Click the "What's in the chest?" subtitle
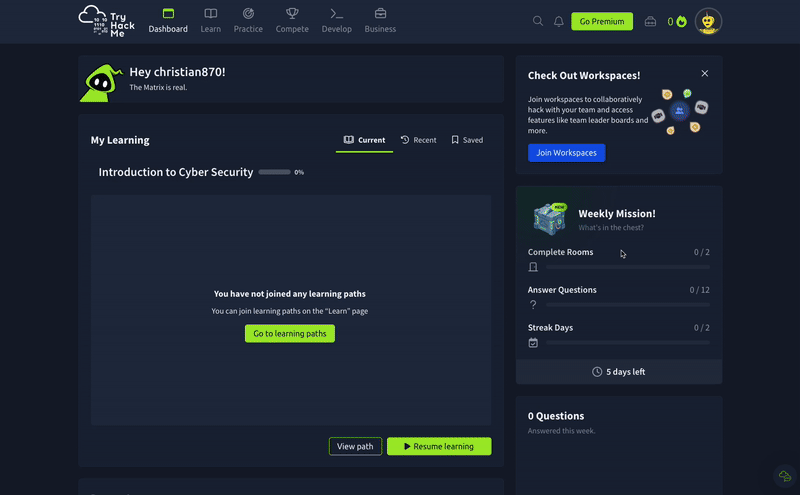Viewport: 800px width, 495px height. 611,228
